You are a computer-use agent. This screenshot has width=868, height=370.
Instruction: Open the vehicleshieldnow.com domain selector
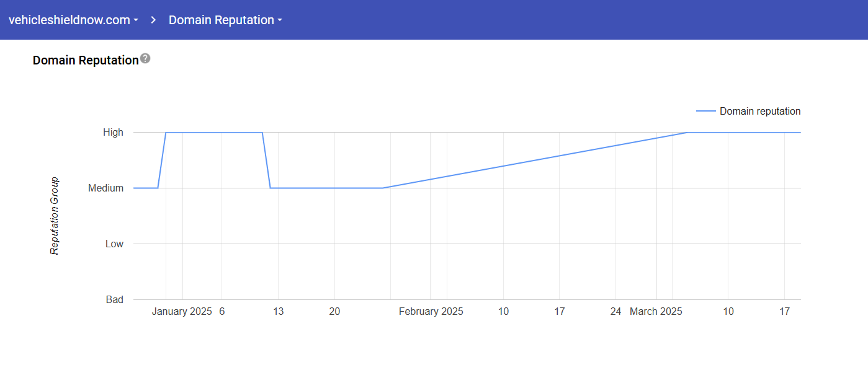[x=69, y=20]
